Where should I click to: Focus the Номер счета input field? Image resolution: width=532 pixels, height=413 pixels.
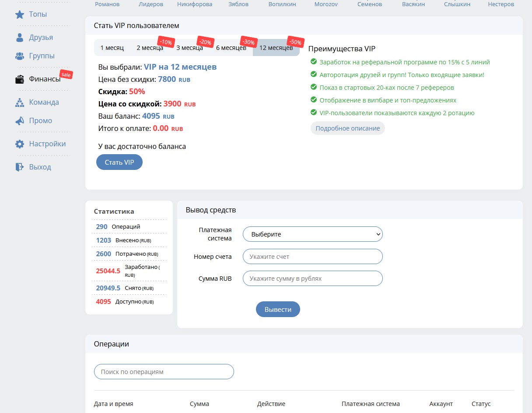pyautogui.click(x=313, y=257)
